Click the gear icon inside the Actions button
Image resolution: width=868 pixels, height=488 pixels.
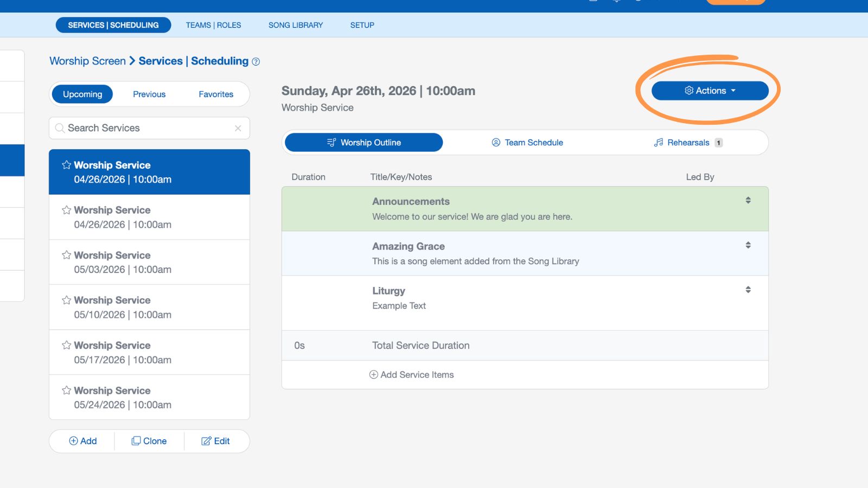[688, 91]
